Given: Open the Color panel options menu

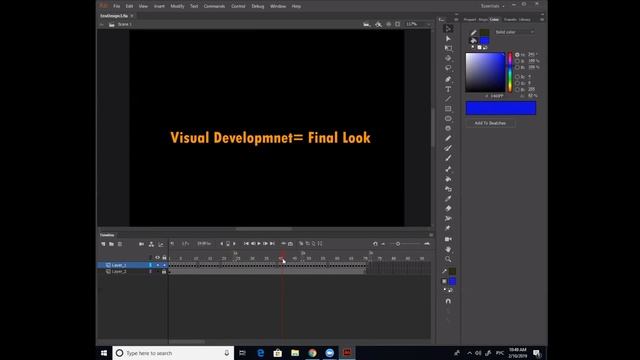Looking at the screenshot, I should click(x=542, y=19).
